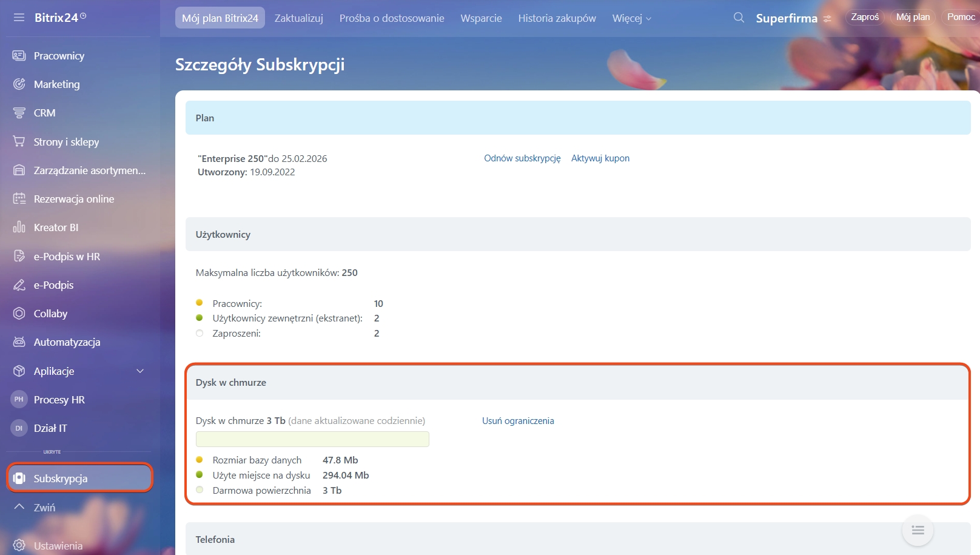Click the 47.8 Mb database size value
980x555 pixels.
pyautogui.click(x=340, y=460)
